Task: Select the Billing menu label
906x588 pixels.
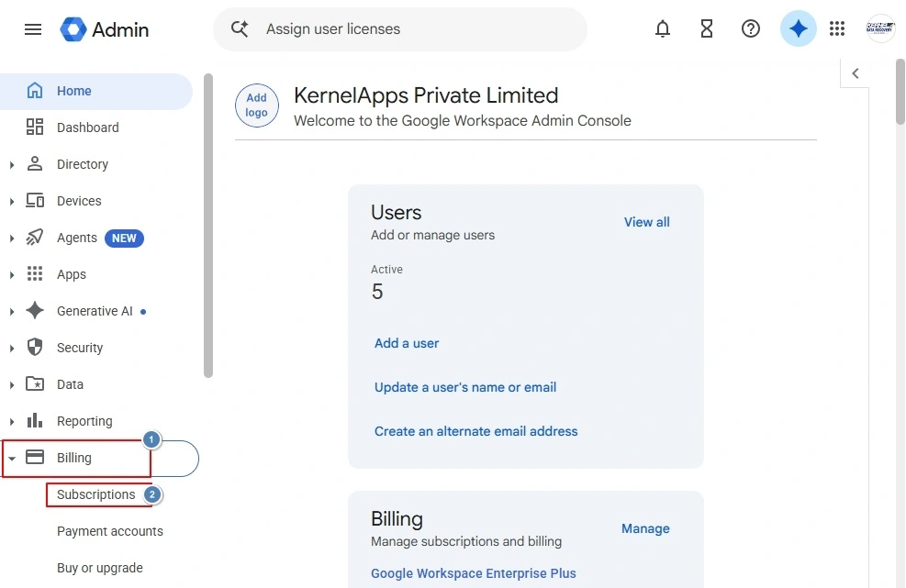Action: tap(74, 458)
